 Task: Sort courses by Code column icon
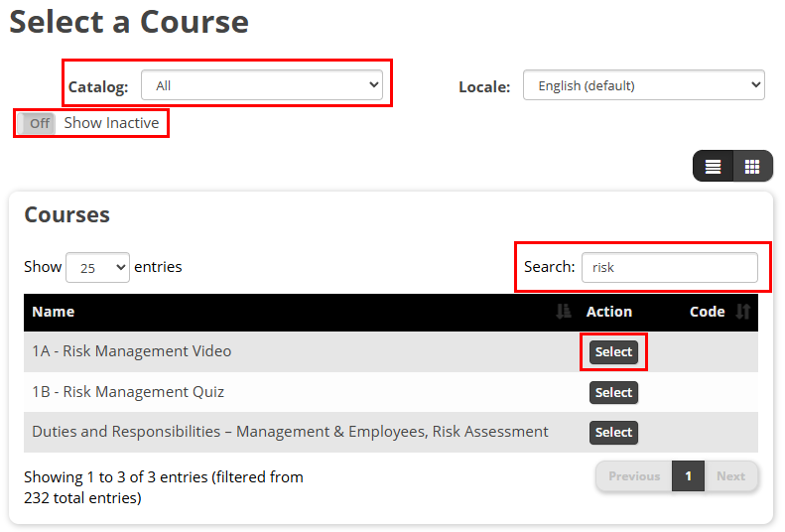click(743, 312)
